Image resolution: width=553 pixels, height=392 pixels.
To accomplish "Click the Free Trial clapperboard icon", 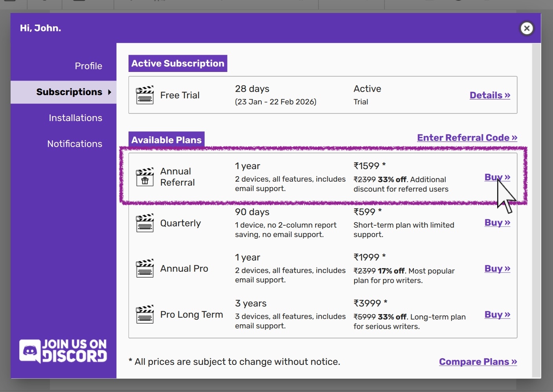I will pos(145,95).
